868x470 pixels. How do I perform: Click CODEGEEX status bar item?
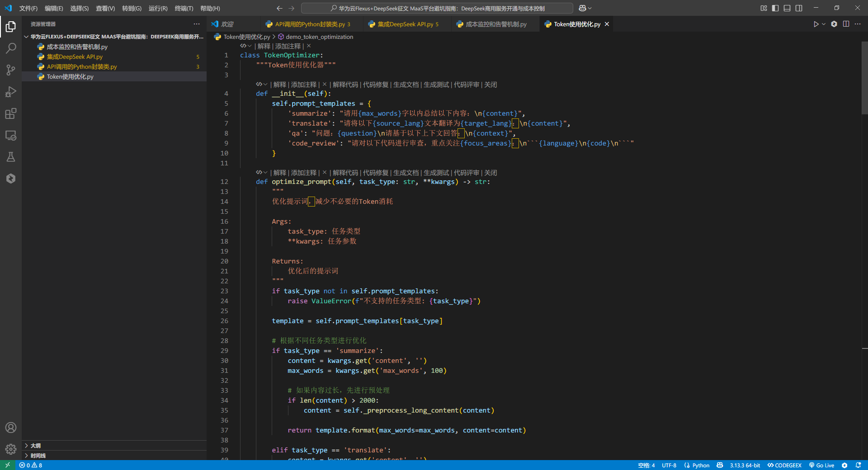click(784, 465)
